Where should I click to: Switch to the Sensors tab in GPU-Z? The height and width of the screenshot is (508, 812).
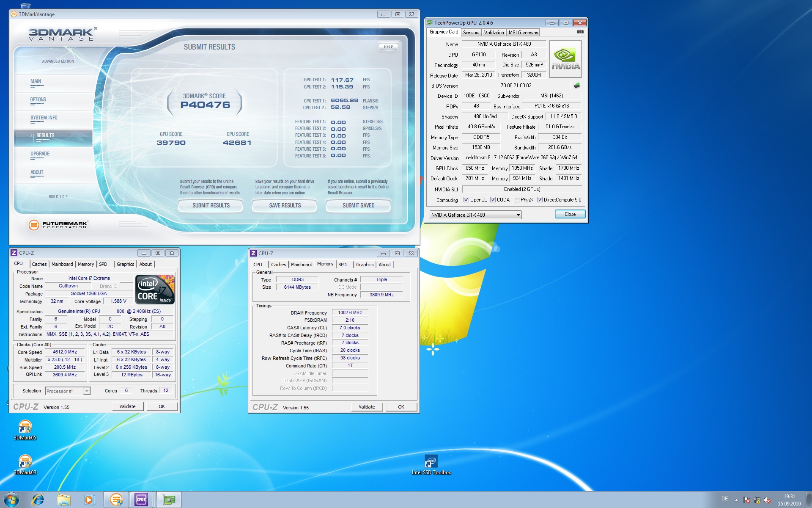click(471, 33)
